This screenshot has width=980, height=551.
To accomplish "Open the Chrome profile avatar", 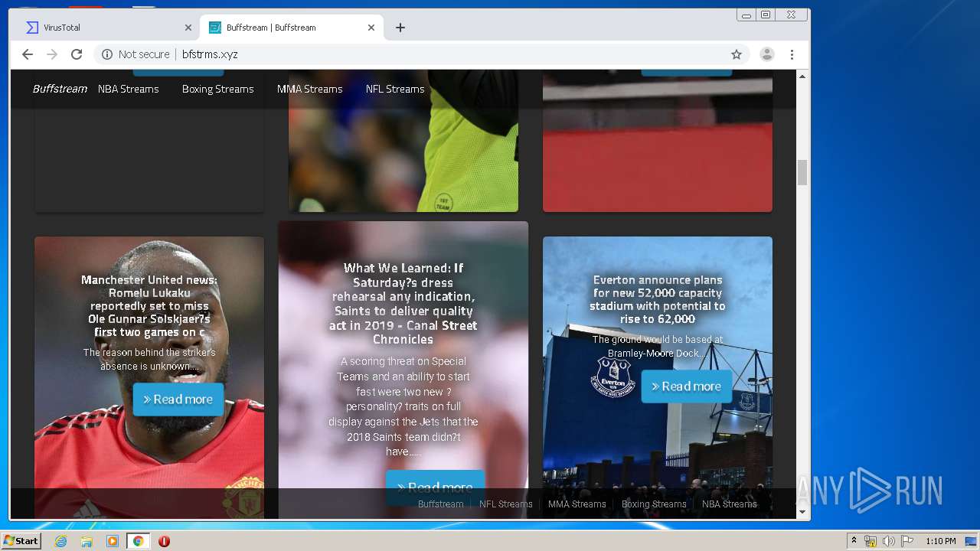I will click(x=766, y=54).
